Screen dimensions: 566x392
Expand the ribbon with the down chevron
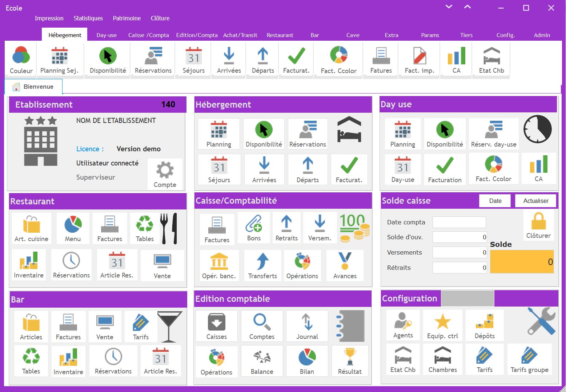[x=449, y=7]
